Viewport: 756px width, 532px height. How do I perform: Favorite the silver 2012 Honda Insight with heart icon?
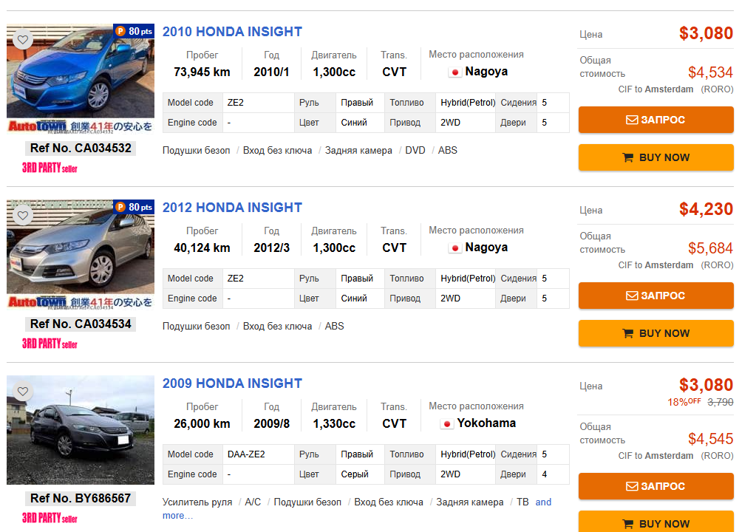click(x=23, y=216)
